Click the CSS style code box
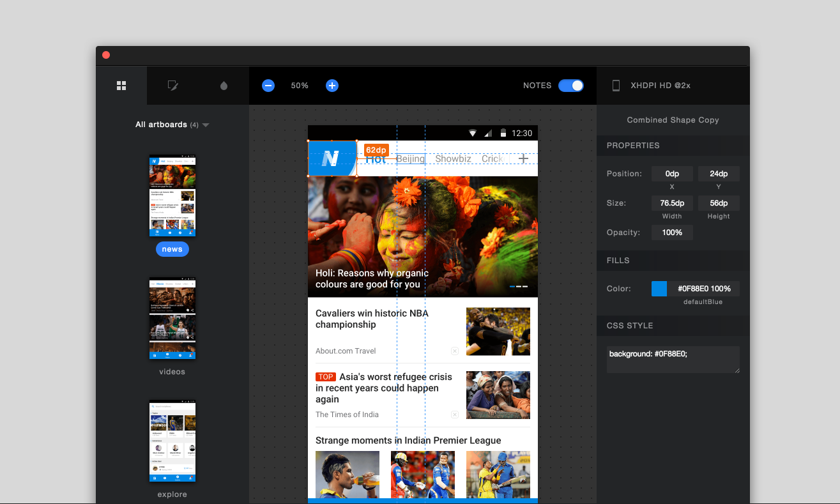The image size is (840, 504). tap(673, 360)
